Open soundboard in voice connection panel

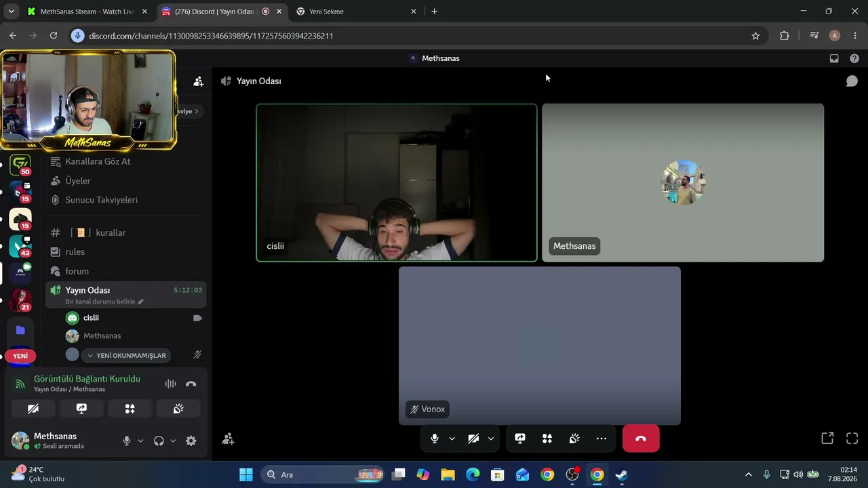click(178, 409)
